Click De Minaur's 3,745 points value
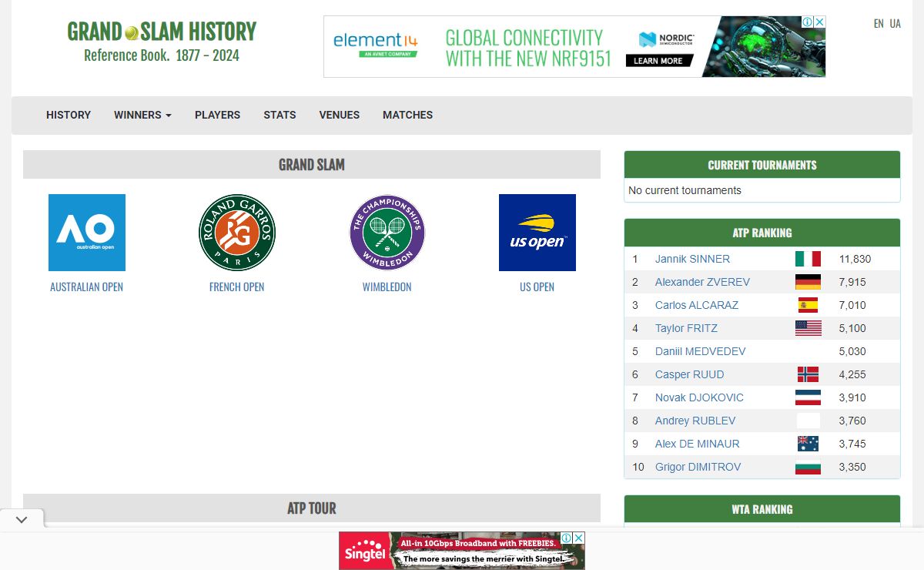Screen dimensions: 924x570 click(x=852, y=444)
